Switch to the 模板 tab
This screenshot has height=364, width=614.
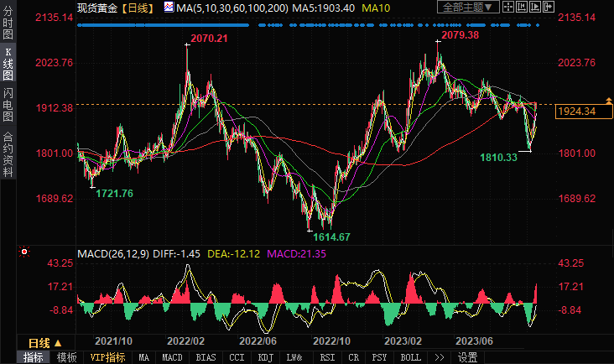[67, 357]
